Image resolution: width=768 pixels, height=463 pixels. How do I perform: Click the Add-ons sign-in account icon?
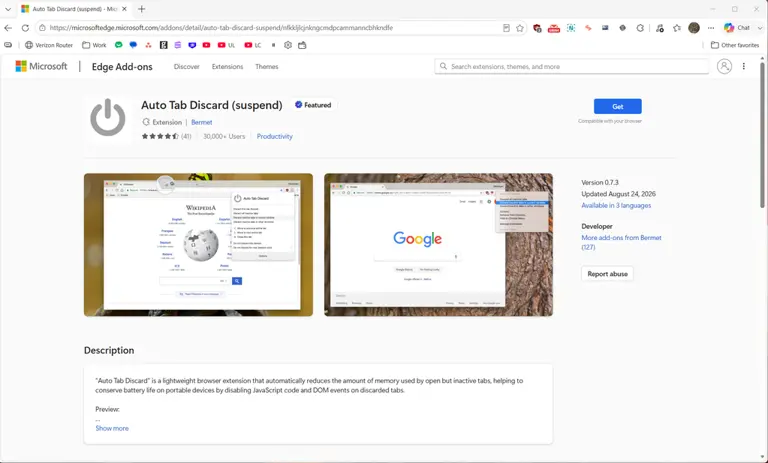[724, 66]
